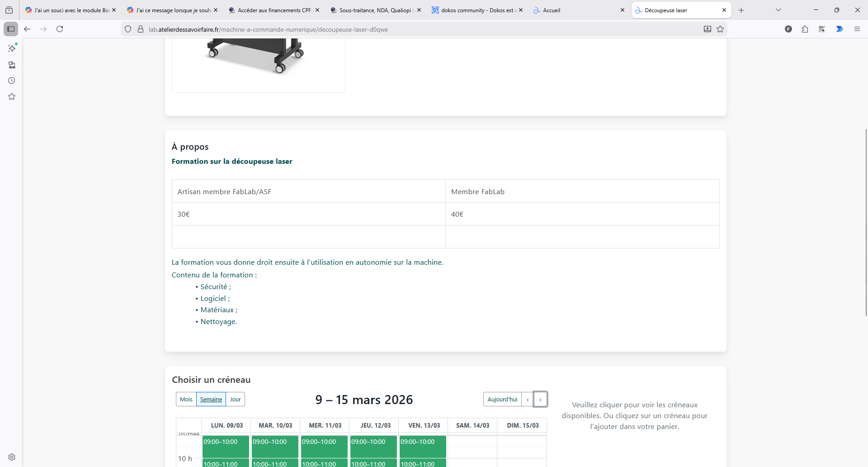Switch calendar to Jour view
The image size is (868, 467).
pos(235,399)
